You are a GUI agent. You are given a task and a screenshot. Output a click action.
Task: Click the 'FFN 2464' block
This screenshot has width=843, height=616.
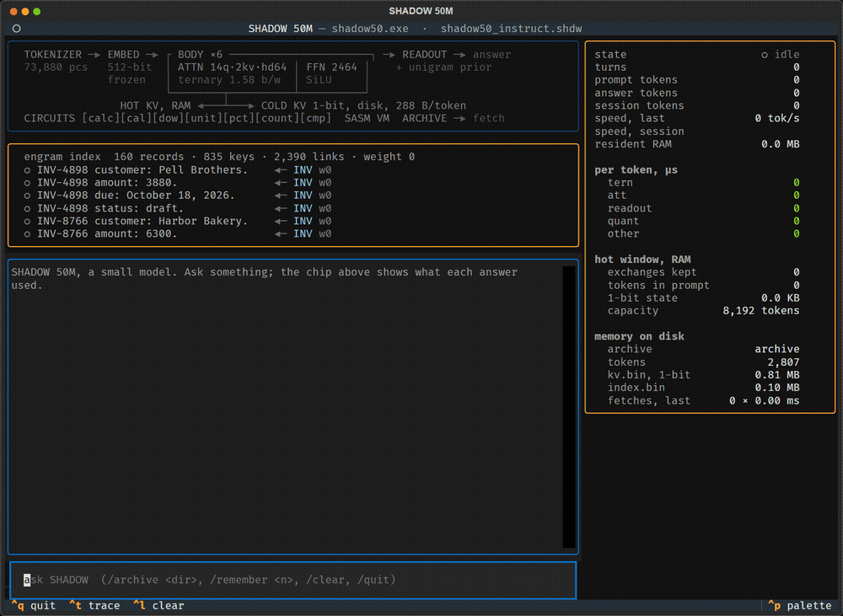[331, 67]
